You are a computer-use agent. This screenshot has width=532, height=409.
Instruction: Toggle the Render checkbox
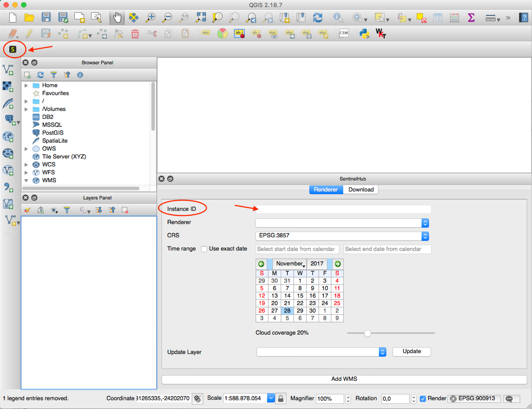423,398
